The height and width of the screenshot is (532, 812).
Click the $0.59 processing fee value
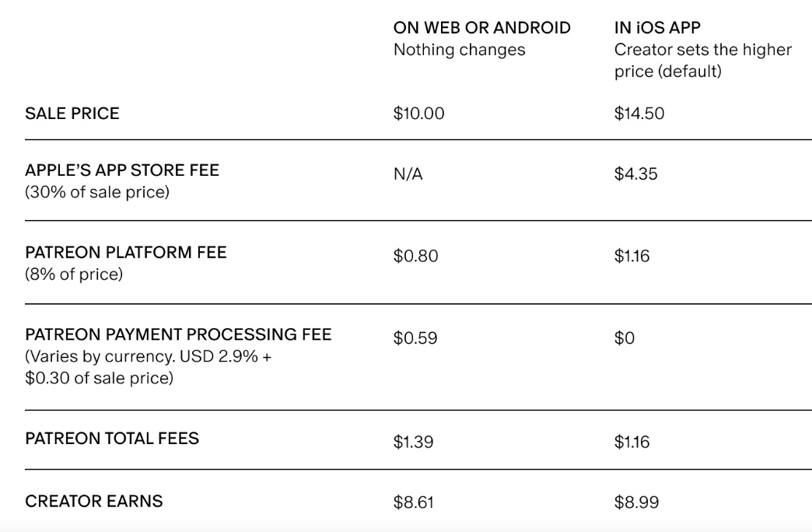[x=415, y=338]
